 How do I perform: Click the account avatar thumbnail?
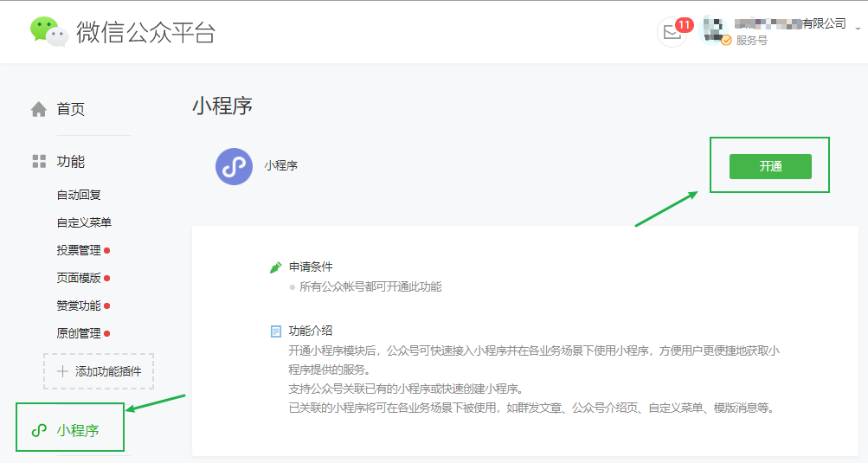[715, 30]
